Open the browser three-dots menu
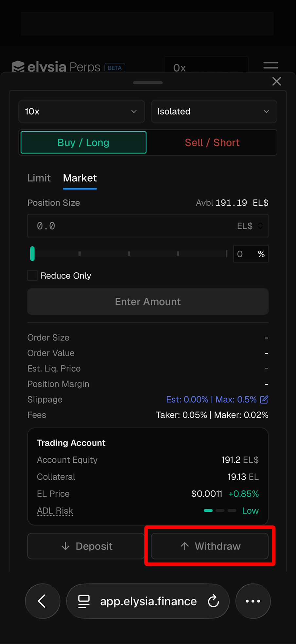 253,601
